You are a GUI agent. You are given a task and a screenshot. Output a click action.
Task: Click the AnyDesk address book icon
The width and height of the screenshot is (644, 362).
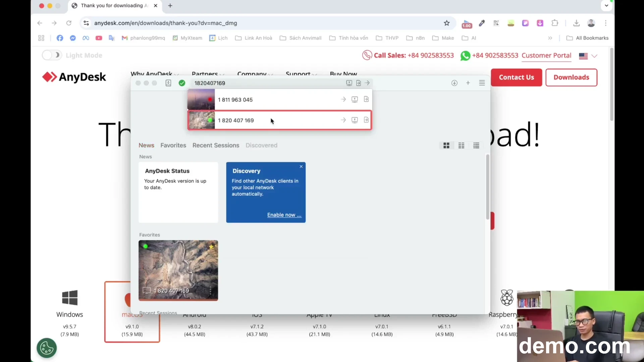(x=168, y=83)
